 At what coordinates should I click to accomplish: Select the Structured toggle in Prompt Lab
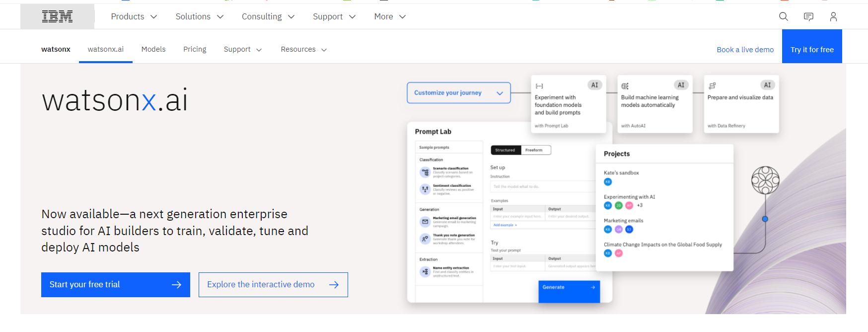click(505, 150)
